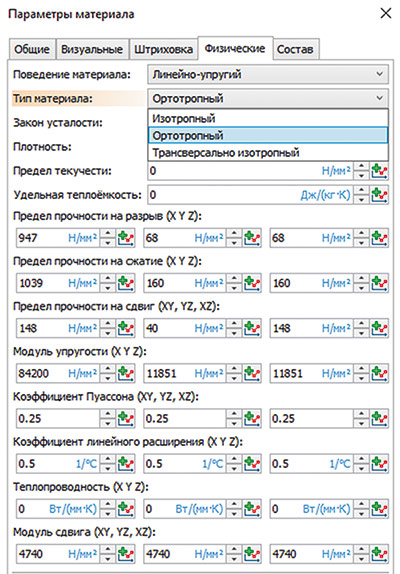Screen dimensions: 400x574
Task: Choose Трансверсально изотропный option
Action: (x=268, y=152)
